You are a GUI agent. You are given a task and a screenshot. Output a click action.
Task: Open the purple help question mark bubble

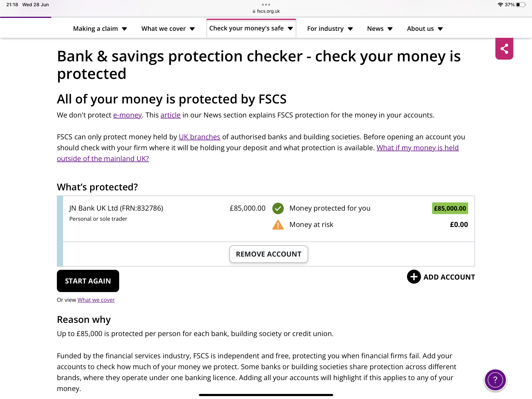[x=495, y=380]
